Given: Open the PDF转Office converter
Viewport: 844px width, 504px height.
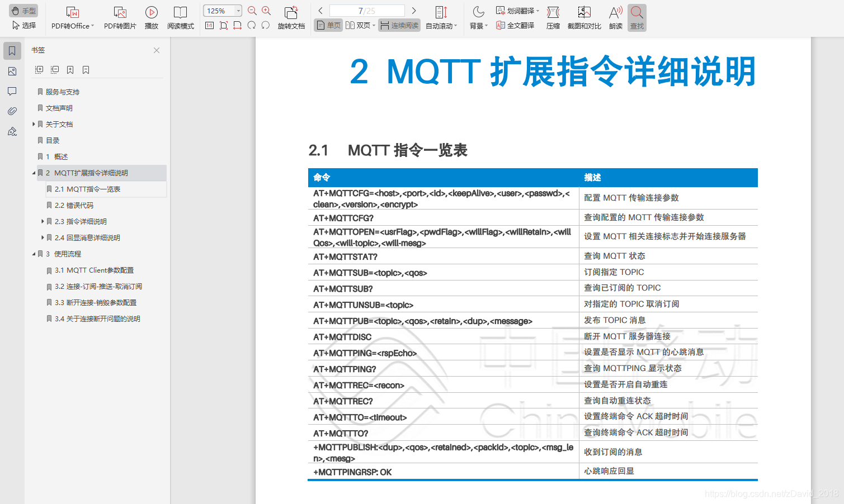Looking at the screenshot, I should (x=72, y=17).
